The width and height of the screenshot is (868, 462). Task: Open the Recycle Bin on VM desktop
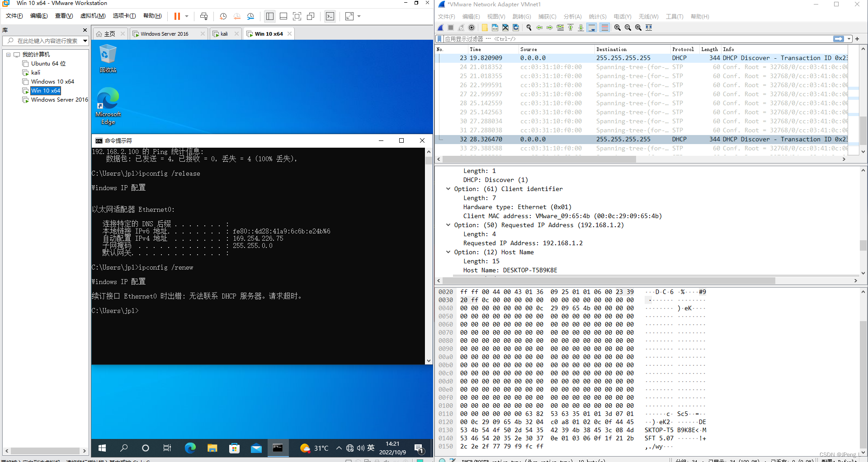click(108, 59)
